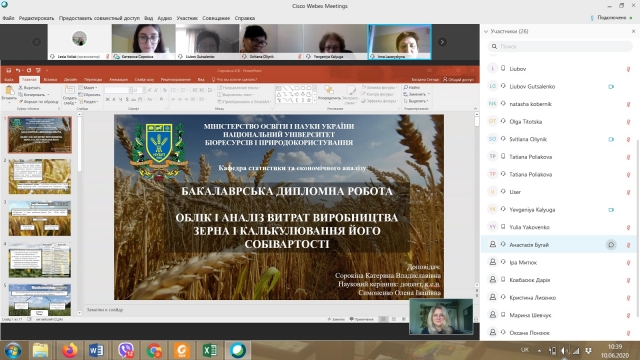
Task: Click the Cisco Webex taskbar icon
Action: [x=238, y=350]
